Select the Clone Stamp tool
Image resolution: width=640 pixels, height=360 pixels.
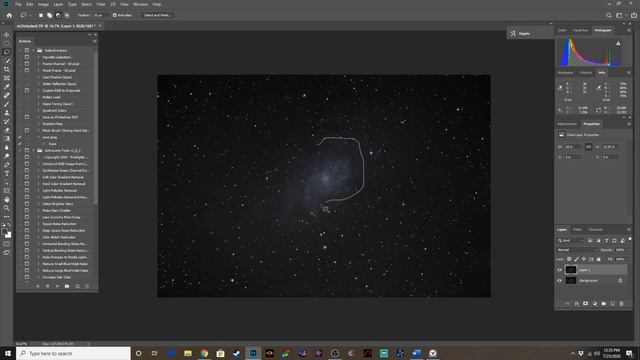7,113
